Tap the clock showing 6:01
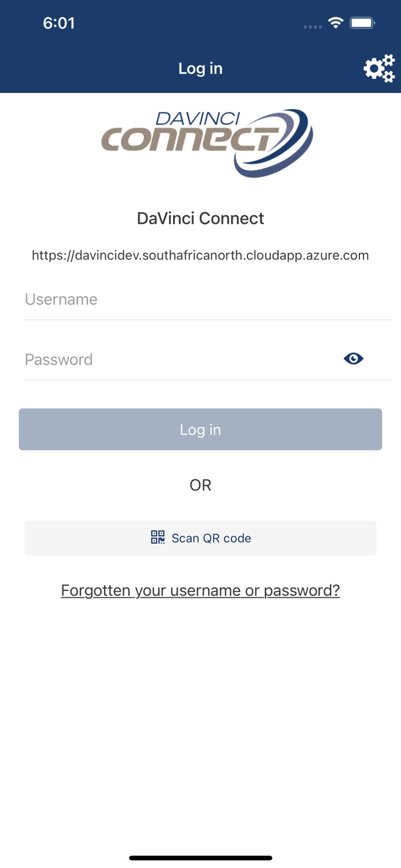The height and width of the screenshot is (868, 401). (x=60, y=23)
